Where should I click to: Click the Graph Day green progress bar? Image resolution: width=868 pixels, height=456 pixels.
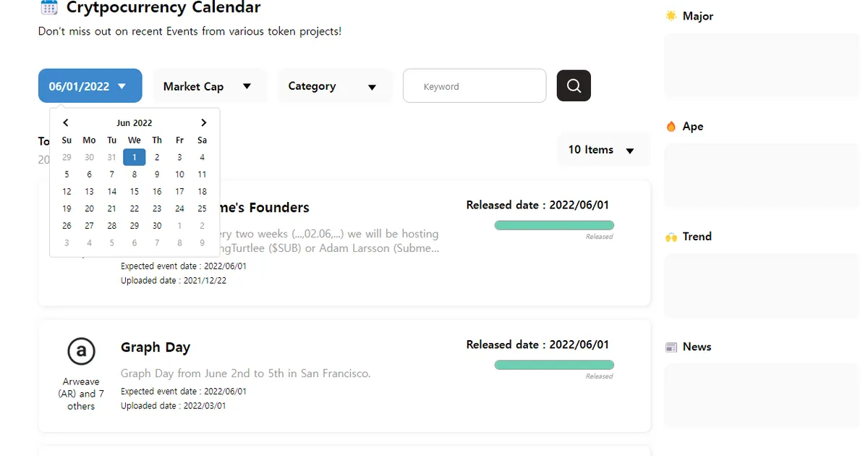(554, 365)
